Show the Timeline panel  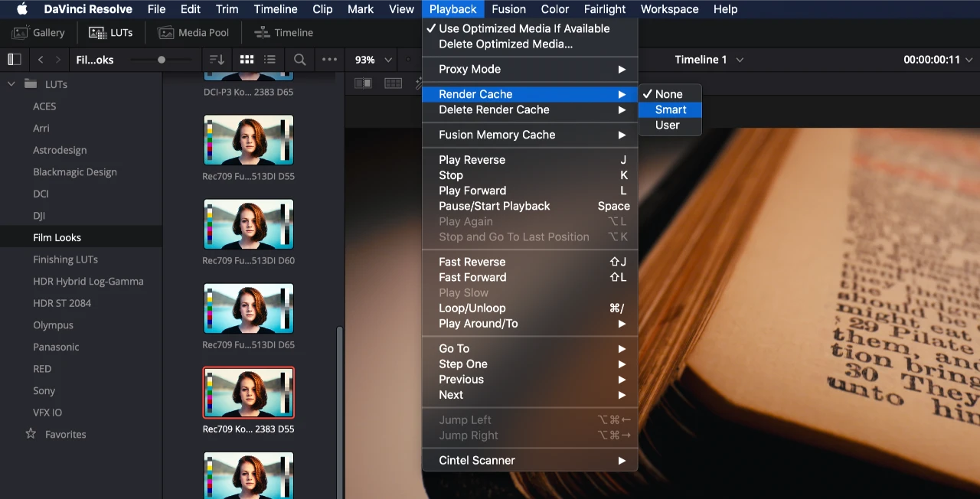point(283,32)
